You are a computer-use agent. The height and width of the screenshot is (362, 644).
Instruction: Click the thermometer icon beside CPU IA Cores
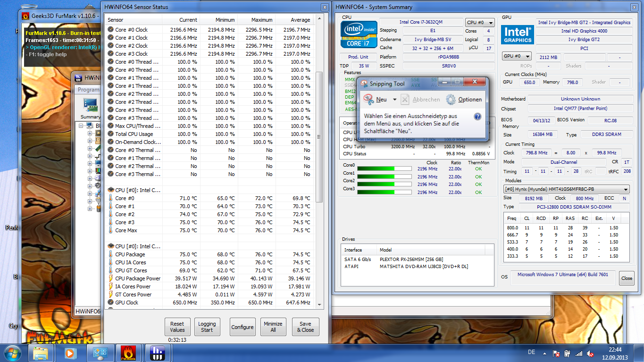(x=110, y=262)
